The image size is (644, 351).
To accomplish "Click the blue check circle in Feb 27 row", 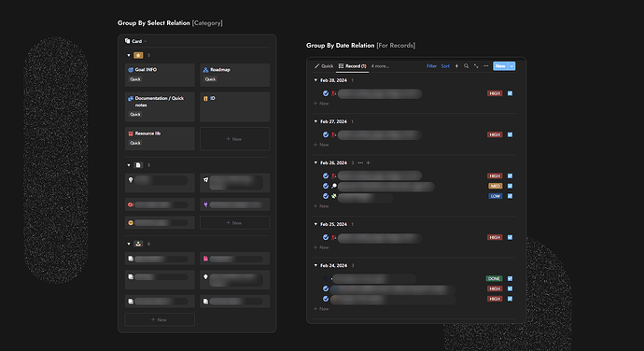I will pyautogui.click(x=326, y=134).
